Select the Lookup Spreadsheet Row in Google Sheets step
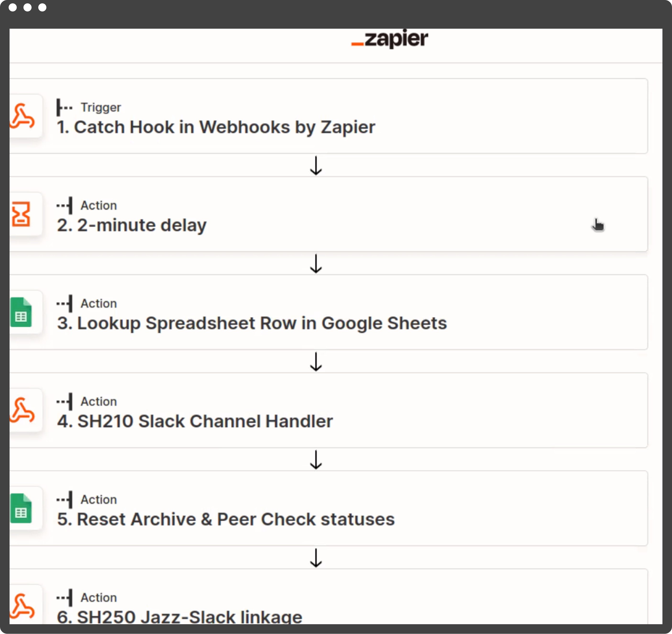The width and height of the screenshot is (672, 634). 252,323
